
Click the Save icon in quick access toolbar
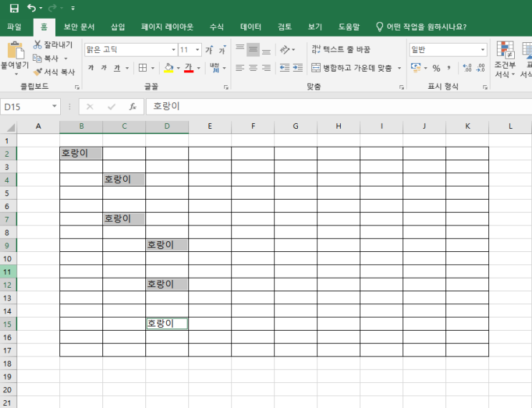14,8
